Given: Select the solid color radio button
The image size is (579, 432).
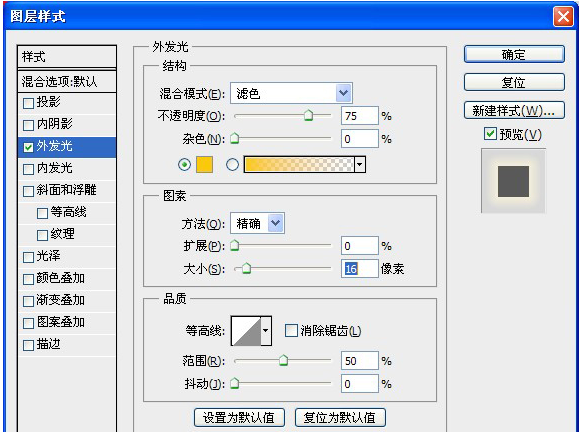Looking at the screenshot, I should [x=185, y=164].
